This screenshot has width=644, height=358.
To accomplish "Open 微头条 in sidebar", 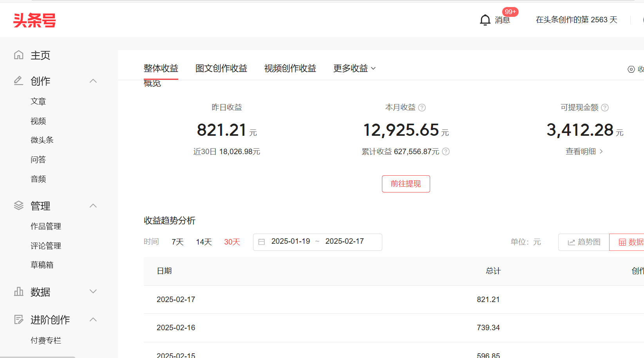I will pyautogui.click(x=42, y=140).
